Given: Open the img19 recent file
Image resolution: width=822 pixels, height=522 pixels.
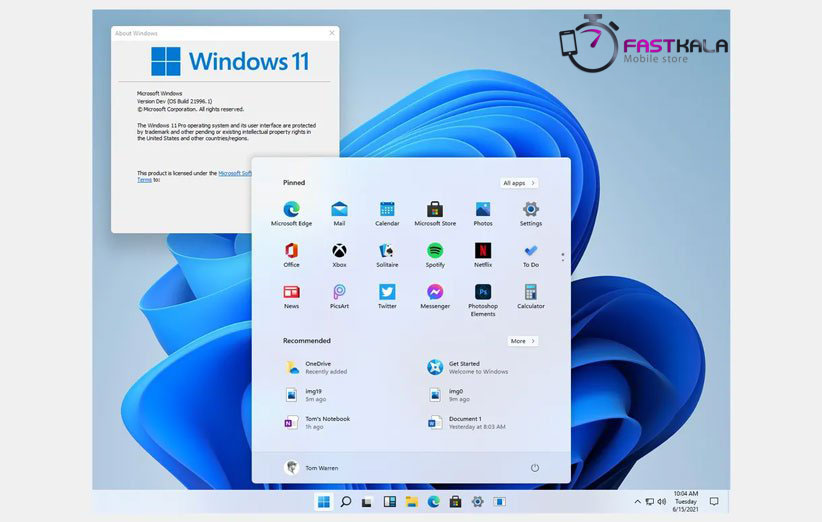Looking at the screenshot, I should [306, 395].
